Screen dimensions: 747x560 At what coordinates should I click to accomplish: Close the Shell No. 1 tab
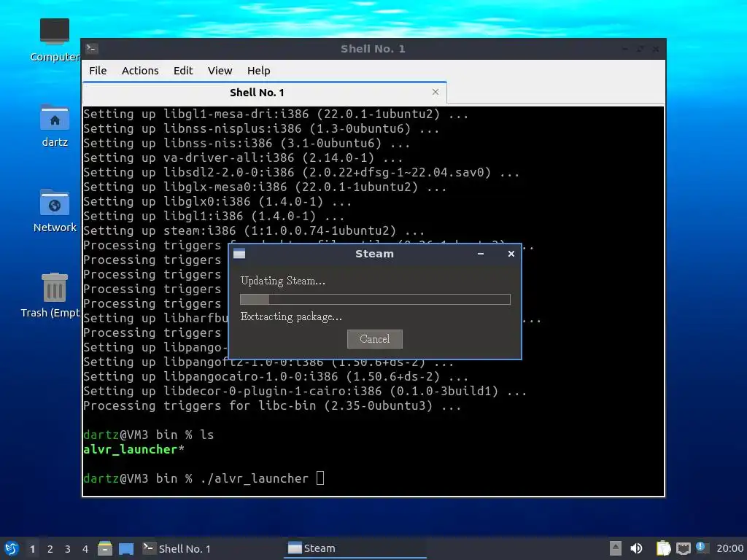[435, 92]
